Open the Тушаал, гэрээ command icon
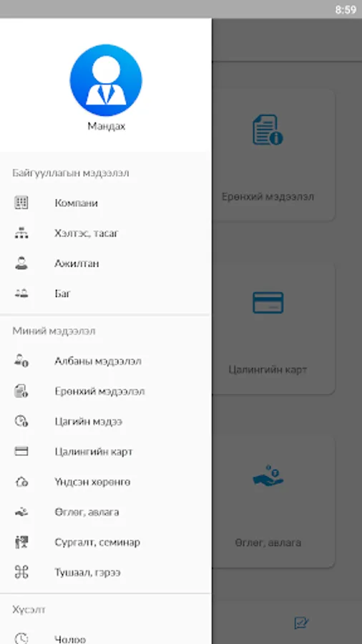362x644 pixels. [21, 572]
